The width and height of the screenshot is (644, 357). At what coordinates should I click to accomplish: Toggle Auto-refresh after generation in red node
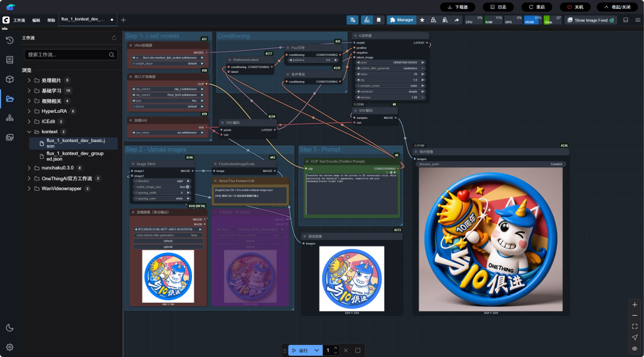[x=168, y=235]
